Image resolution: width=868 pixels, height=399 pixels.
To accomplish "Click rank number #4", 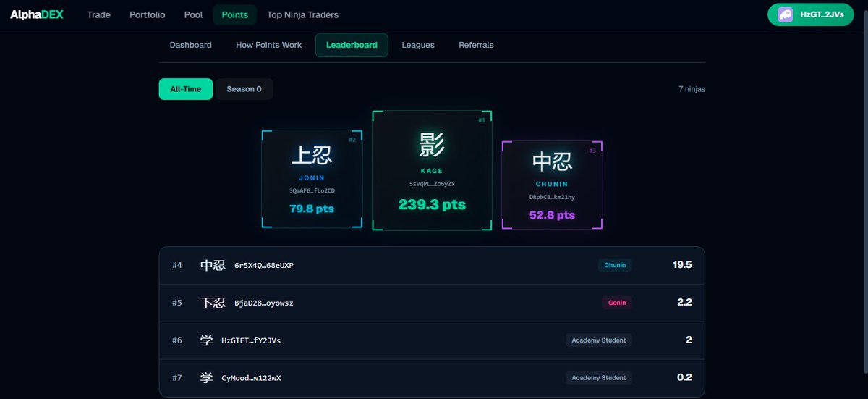I will pos(177,265).
